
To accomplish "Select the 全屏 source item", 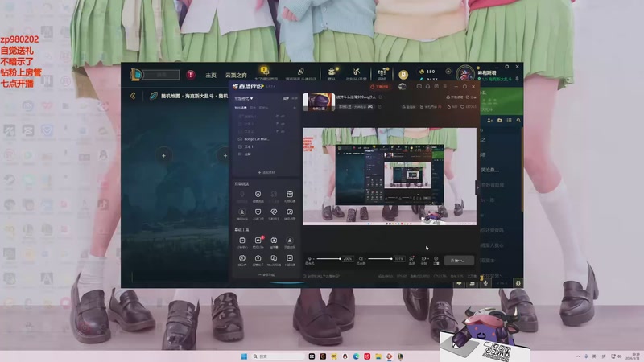I will [x=245, y=154].
